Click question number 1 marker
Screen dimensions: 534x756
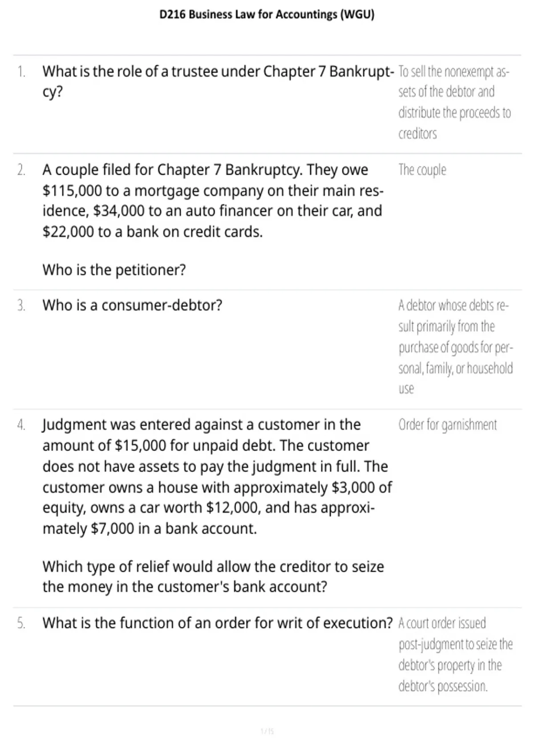21,71
